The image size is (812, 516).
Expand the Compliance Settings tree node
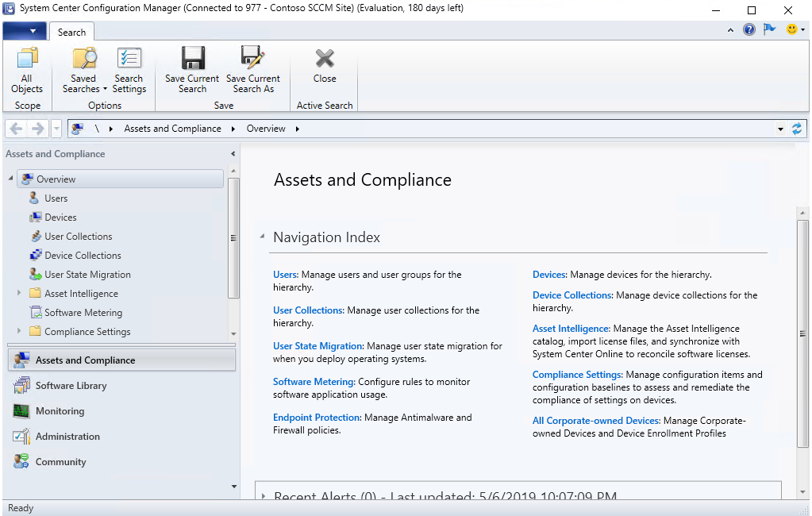(x=19, y=330)
